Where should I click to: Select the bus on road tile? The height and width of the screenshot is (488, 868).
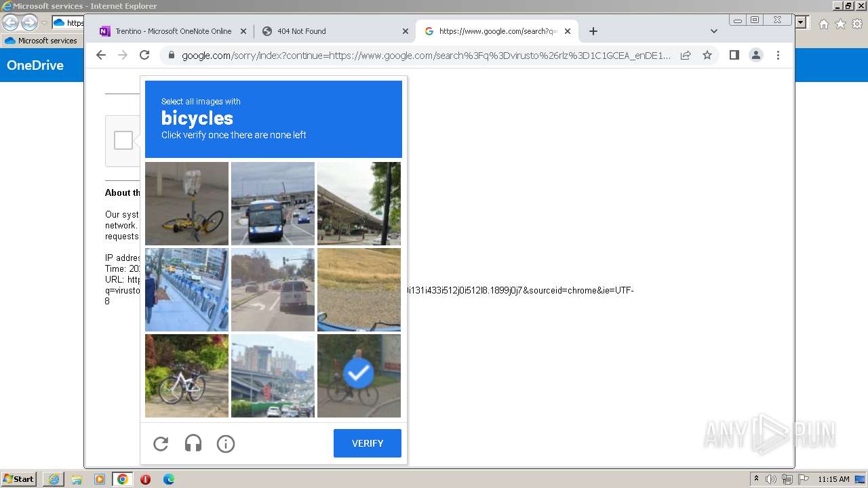tap(273, 203)
